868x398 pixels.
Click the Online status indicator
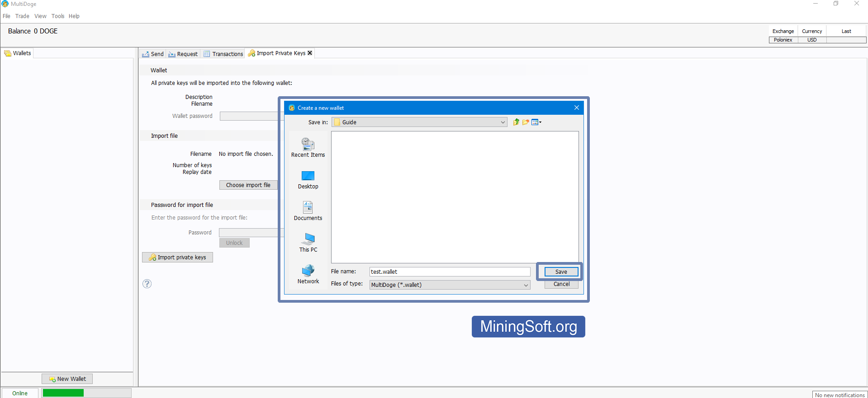coord(20,393)
